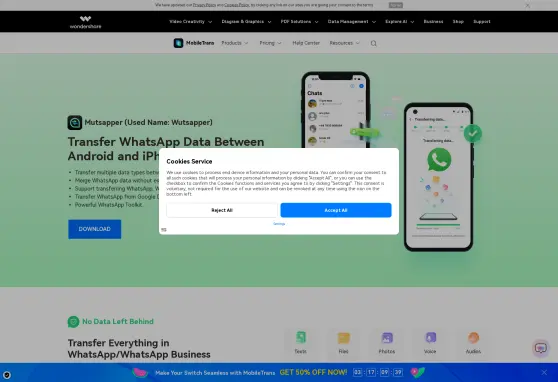
Task: Expand the Pricing dropdown
Action: [x=270, y=43]
